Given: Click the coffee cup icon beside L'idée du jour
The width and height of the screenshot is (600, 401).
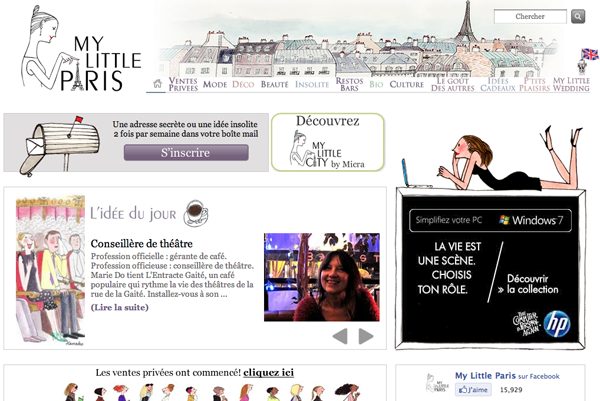Looking at the screenshot, I should (x=196, y=213).
